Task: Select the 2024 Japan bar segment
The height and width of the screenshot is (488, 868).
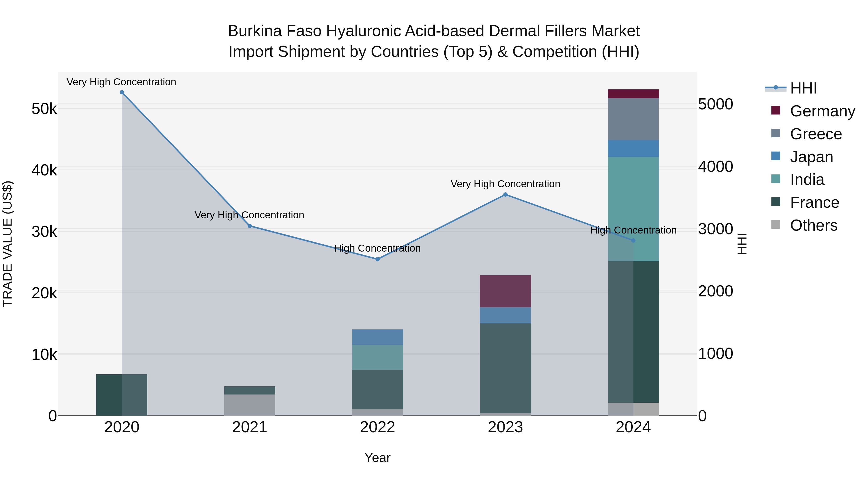Action: click(x=633, y=148)
